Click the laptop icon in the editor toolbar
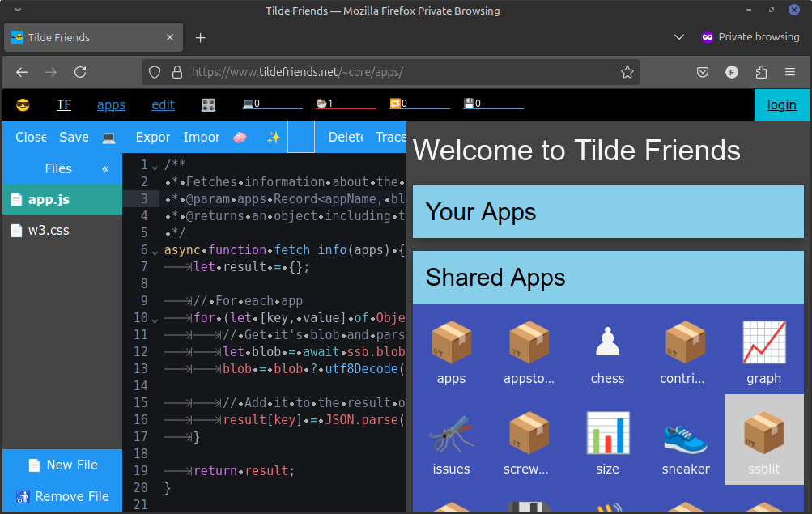The width and height of the screenshot is (812, 514). pyautogui.click(x=109, y=137)
